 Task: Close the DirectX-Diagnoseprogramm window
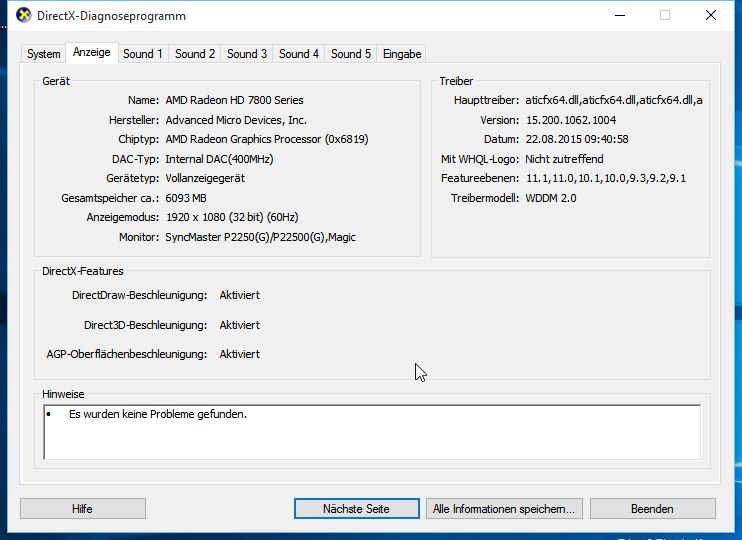(x=711, y=15)
